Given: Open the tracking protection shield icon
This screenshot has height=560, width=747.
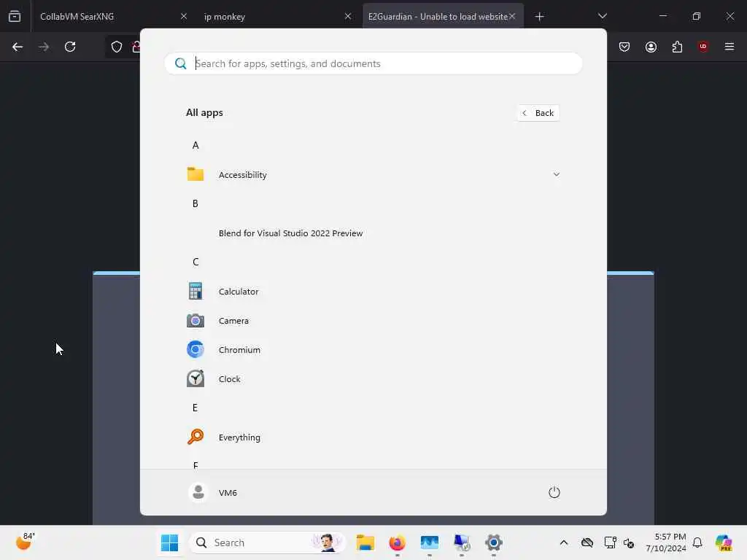Looking at the screenshot, I should point(116,47).
